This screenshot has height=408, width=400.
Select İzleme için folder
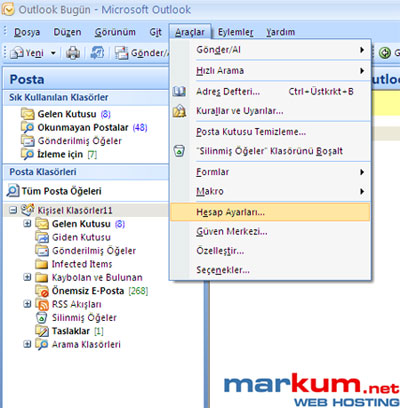click(x=60, y=154)
